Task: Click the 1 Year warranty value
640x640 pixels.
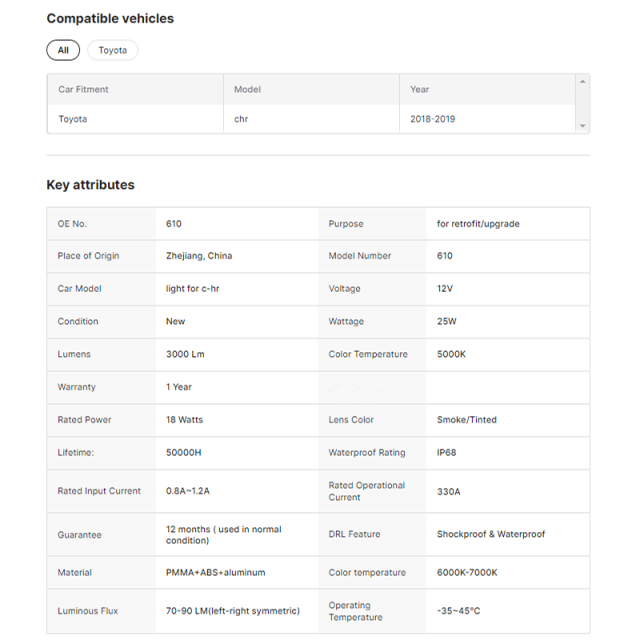Action: click(178, 387)
